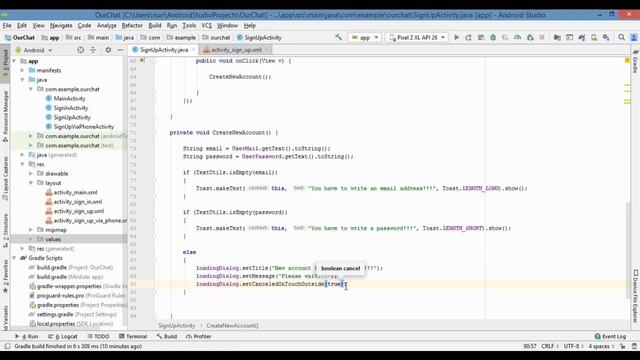The image size is (640, 360).
Task: Click the green Run app play icon
Action: (x=456, y=37)
